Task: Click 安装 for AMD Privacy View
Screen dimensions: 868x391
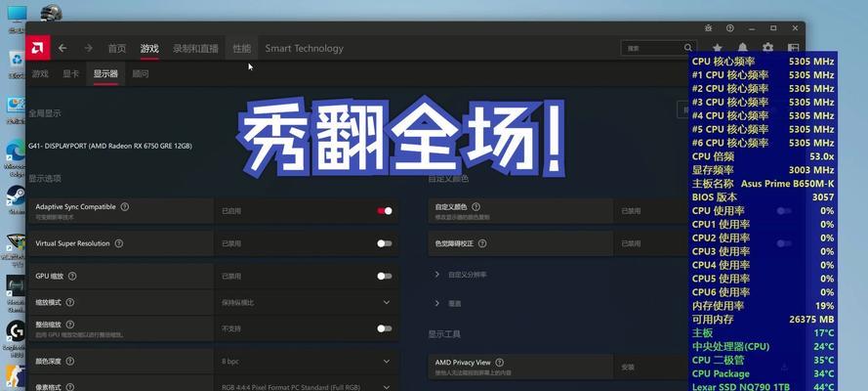Action: pos(627,367)
